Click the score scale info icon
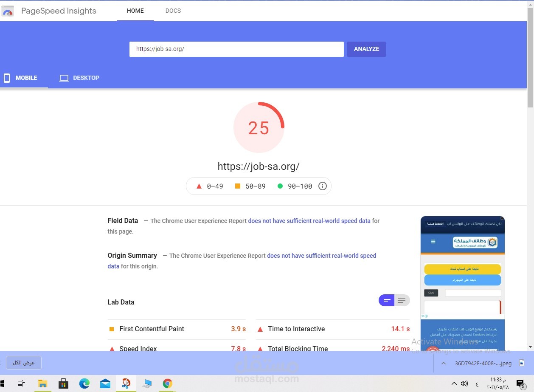 click(322, 186)
